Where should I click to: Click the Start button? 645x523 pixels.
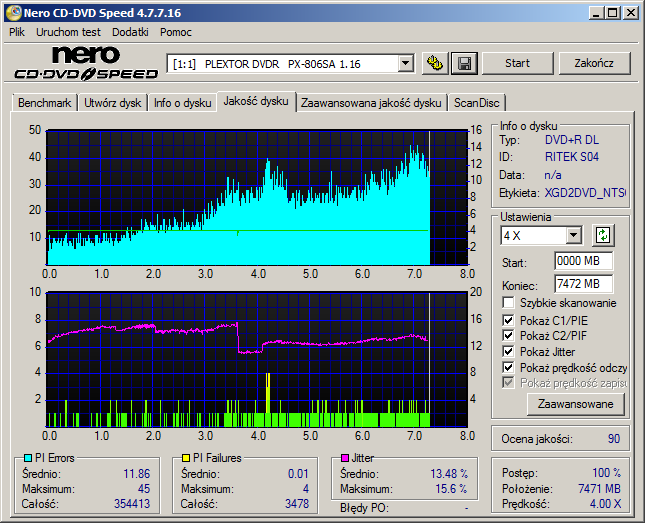517,63
